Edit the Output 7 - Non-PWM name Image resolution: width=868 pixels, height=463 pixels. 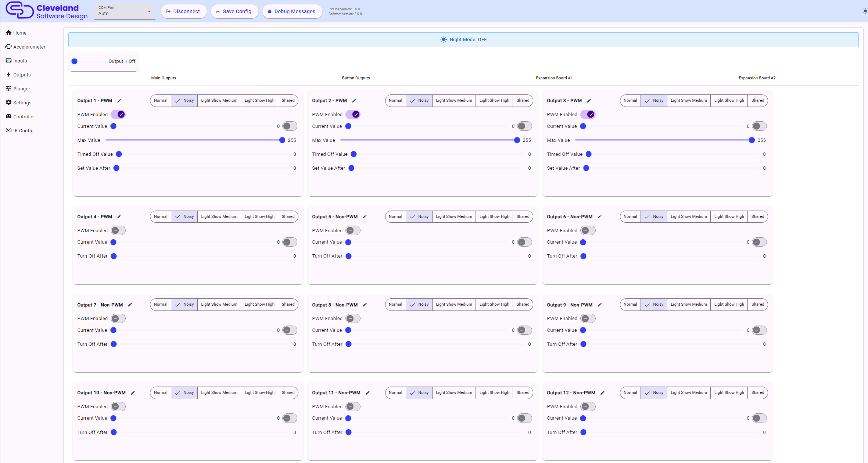click(130, 305)
